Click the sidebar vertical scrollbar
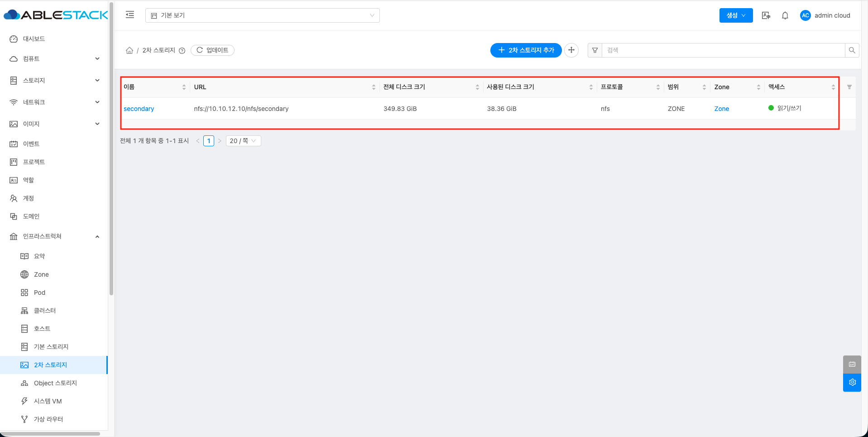Screen dimensions: 868x437 tap(111, 149)
